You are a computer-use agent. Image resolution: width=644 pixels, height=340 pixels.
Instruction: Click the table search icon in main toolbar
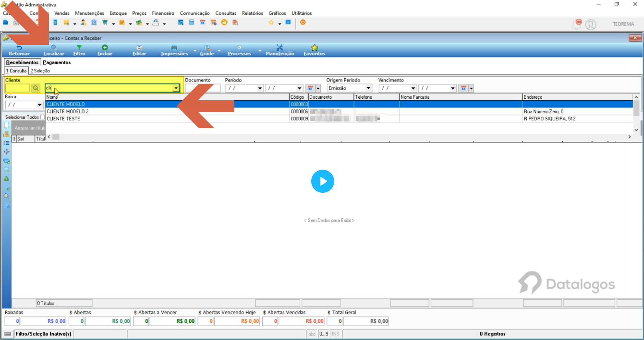pyautogui.click(x=235, y=23)
